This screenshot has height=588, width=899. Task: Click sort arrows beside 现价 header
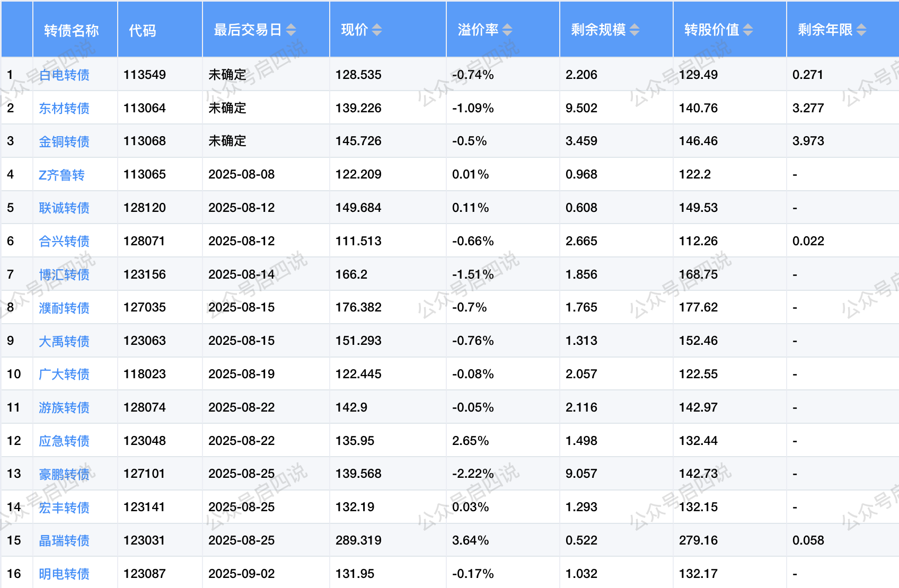376,30
